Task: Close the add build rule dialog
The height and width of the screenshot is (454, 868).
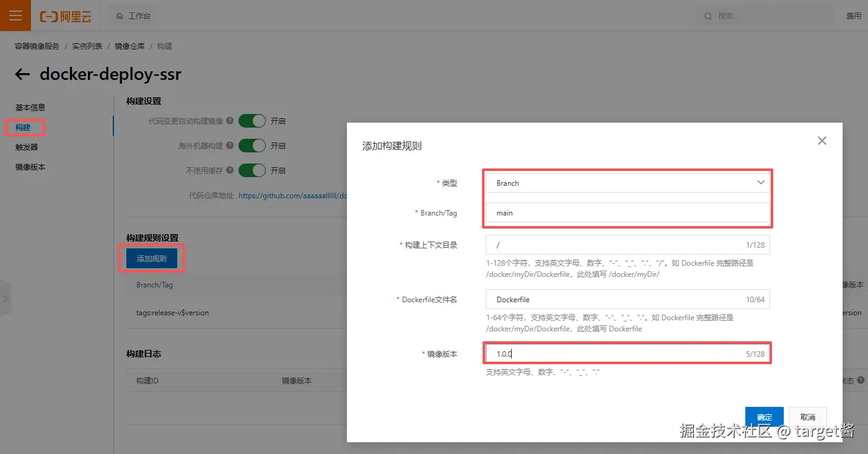Action: click(x=822, y=141)
